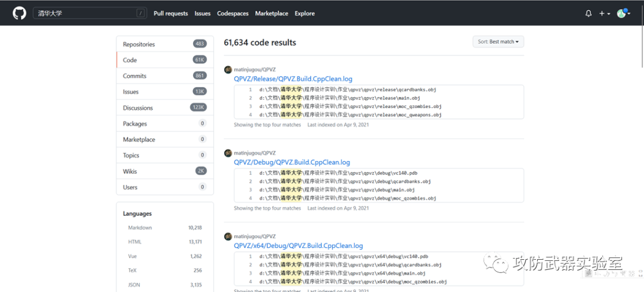Focus the search field containing 清华大学

pyautogui.click(x=90, y=13)
